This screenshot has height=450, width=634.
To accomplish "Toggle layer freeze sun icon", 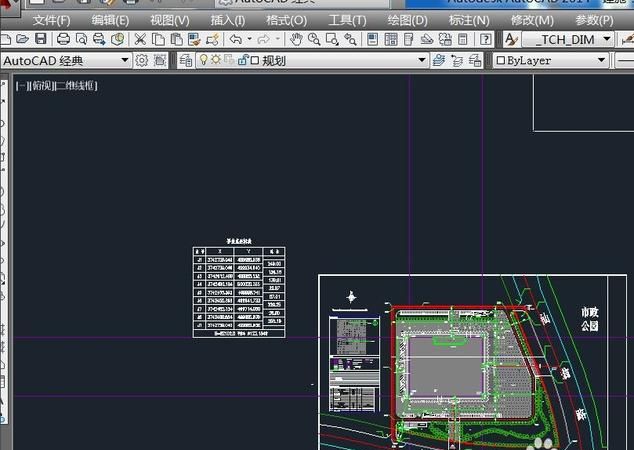I will pos(214,60).
